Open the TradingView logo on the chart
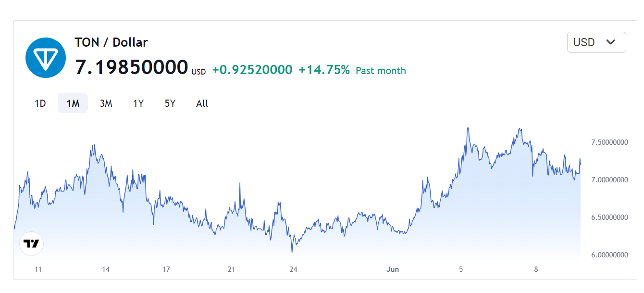This screenshot has height=293, width=644. pyautogui.click(x=31, y=243)
